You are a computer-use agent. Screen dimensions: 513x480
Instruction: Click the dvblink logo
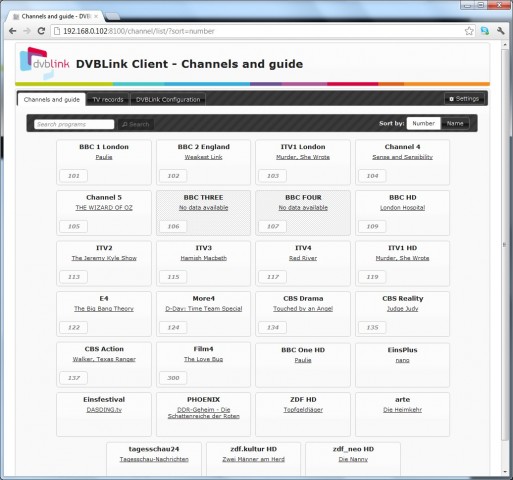[x=44, y=62]
